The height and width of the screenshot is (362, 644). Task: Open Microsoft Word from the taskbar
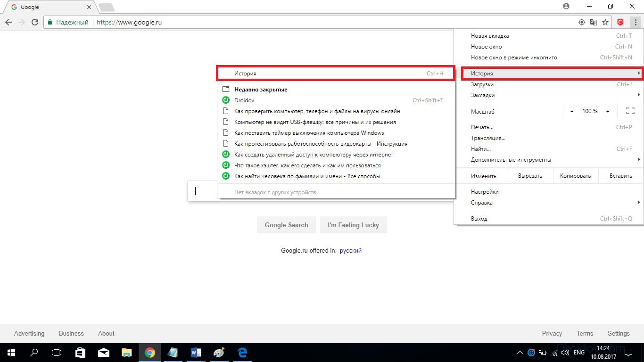[x=196, y=353]
